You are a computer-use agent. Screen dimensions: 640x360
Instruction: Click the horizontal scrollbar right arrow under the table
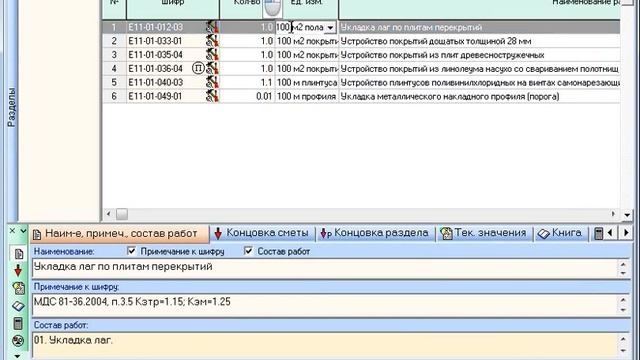(613, 214)
